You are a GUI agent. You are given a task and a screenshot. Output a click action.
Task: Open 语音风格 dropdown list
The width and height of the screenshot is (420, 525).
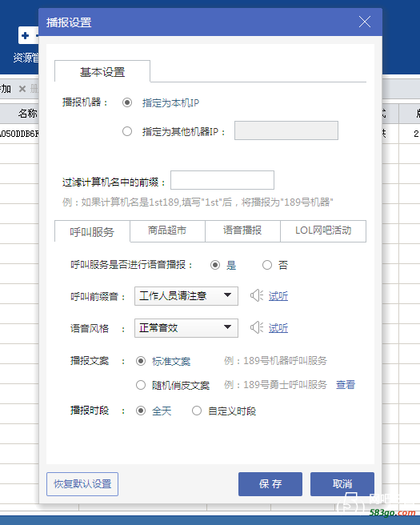click(x=186, y=328)
